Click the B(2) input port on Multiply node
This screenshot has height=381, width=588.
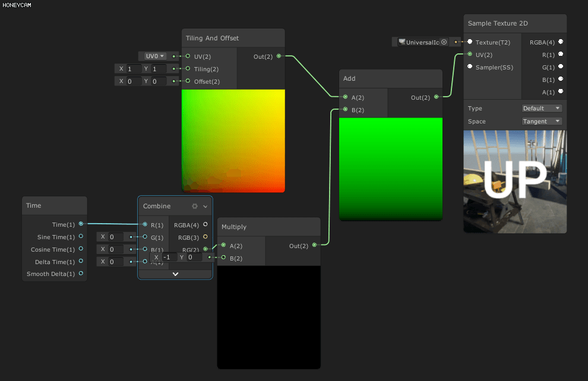click(223, 258)
